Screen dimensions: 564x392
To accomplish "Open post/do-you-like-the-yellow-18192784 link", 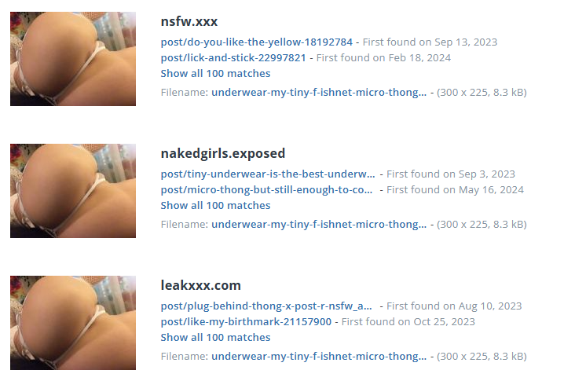I will pyautogui.click(x=256, y=42).
